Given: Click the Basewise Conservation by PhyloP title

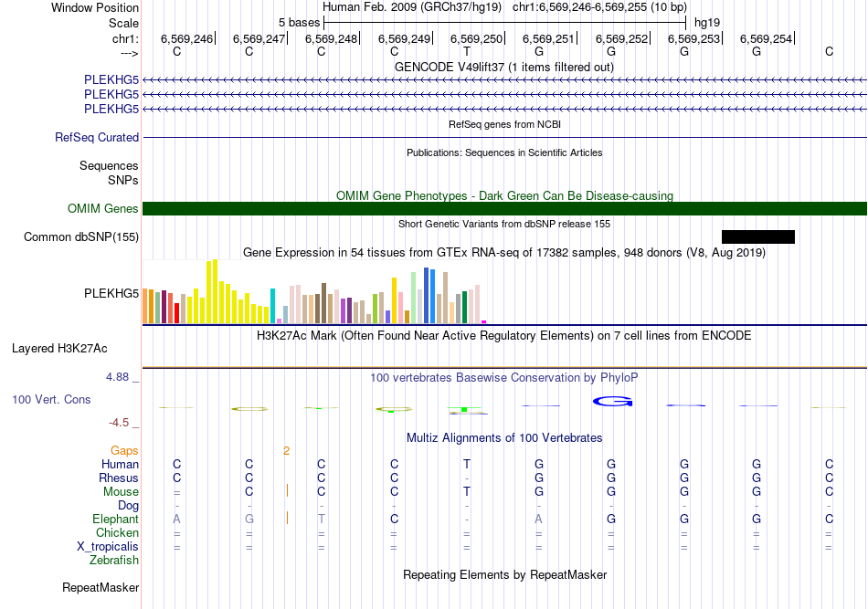Looking at the screenshot, I should click(504, 378).
